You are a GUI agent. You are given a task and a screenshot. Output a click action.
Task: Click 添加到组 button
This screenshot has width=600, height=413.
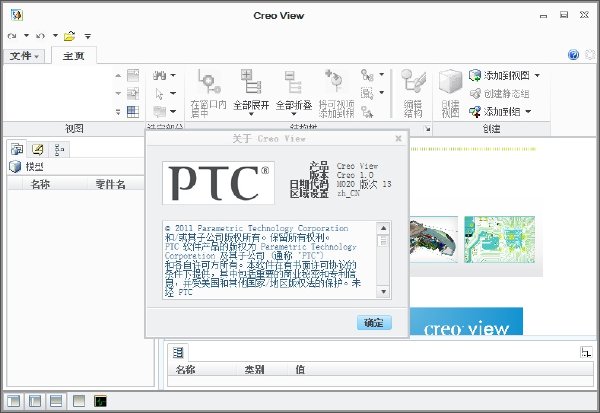[x=495, y=112]
